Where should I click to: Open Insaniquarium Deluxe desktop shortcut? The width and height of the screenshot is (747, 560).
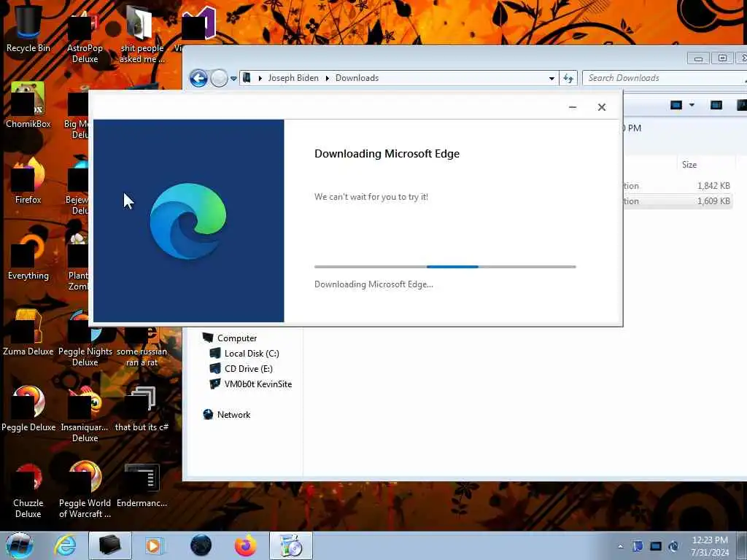pyautogui.click(x=85, y=414)
